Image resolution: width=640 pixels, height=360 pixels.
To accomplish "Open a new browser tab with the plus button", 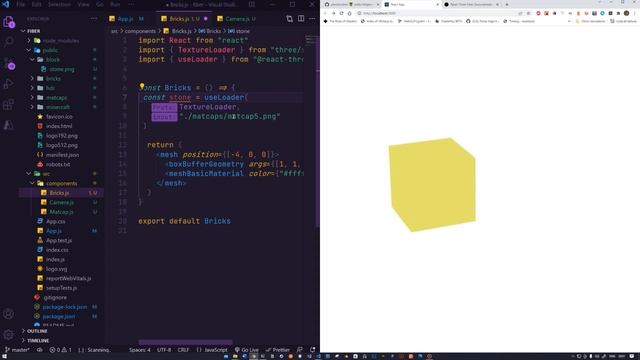I will pos(507,4).
